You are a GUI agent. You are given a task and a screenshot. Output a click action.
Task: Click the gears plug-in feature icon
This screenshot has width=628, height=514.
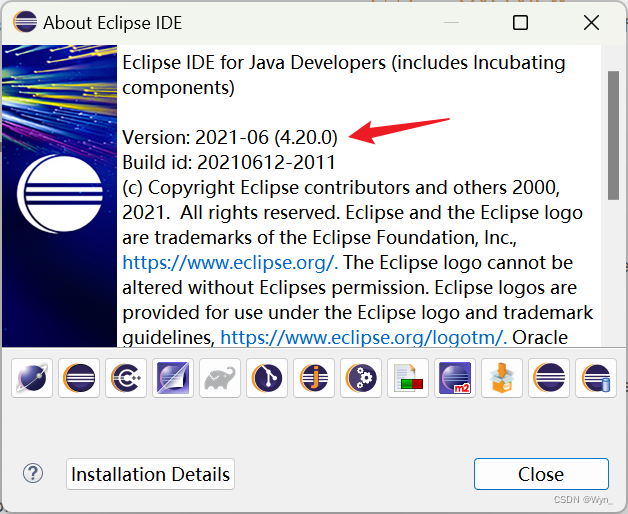point(361,378)
